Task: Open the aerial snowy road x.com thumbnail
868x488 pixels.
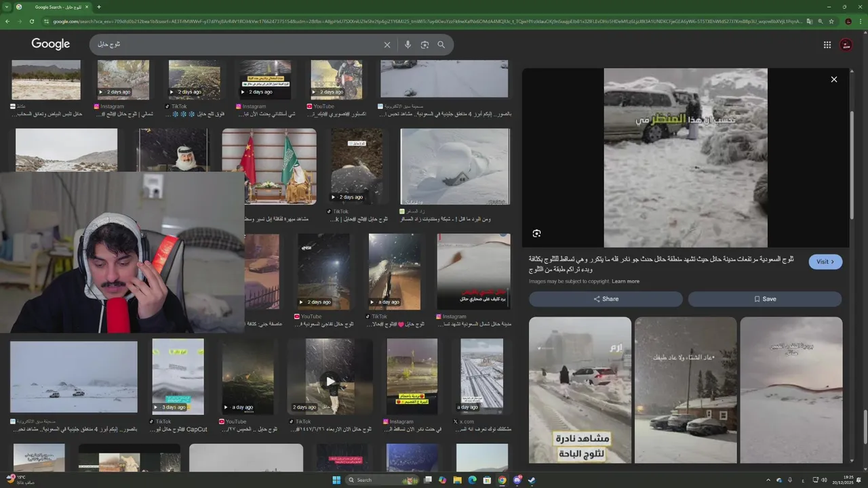Action: 481,377
